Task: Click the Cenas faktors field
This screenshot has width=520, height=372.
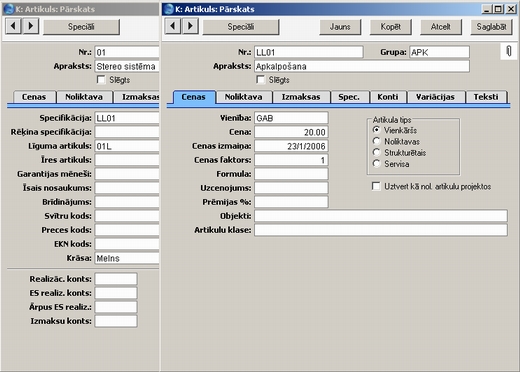Action: tap(291, 160)
